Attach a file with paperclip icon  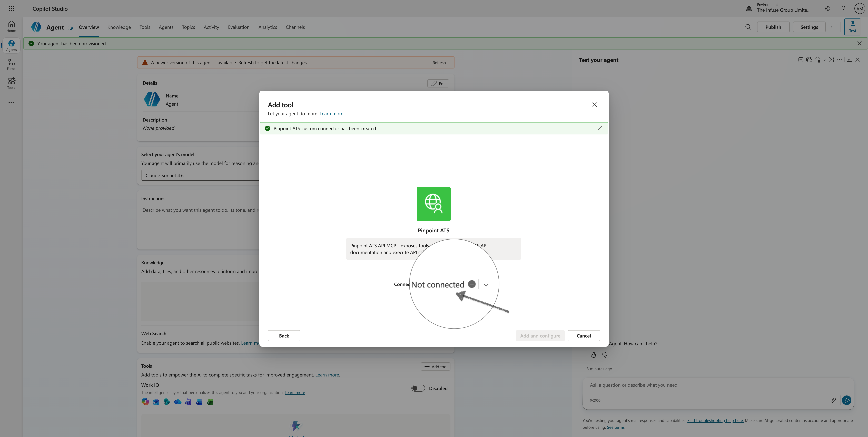(833, 400)
